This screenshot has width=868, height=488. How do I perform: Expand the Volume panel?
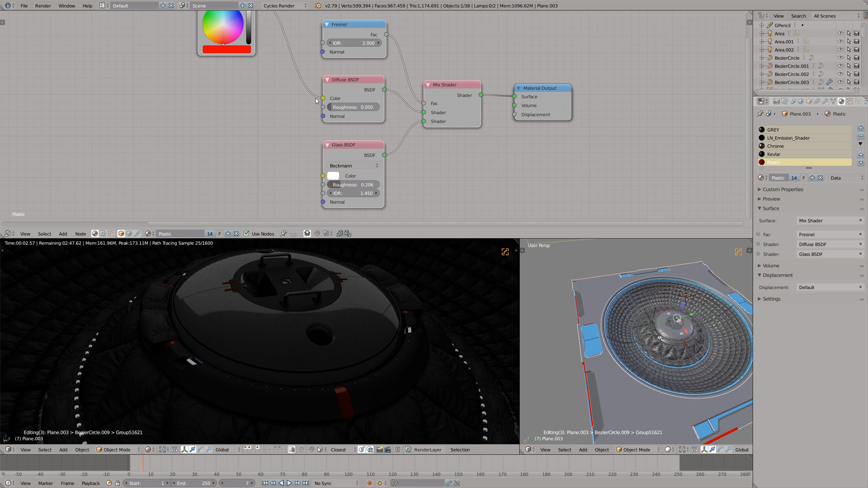coord(770,266)
